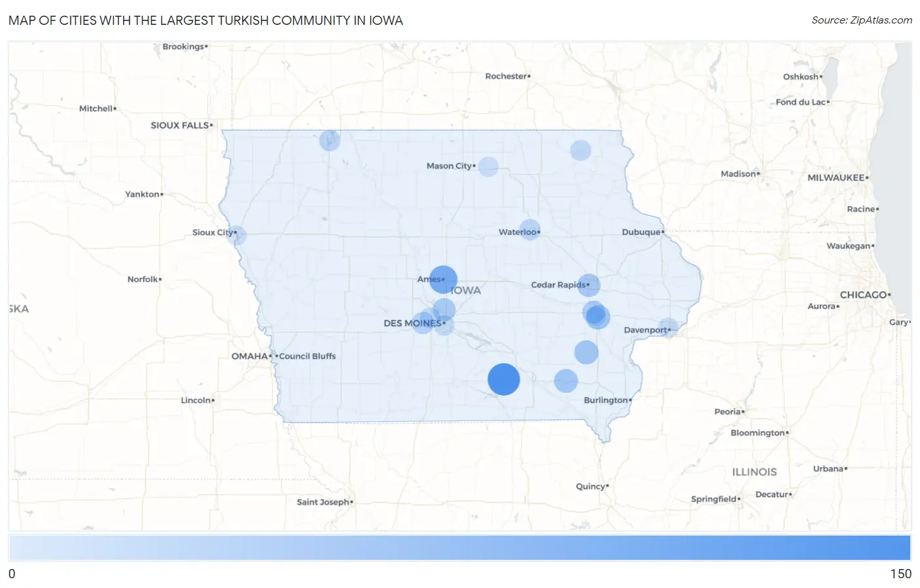Click the light bubble in northeast Iowa corner
Image resolution: width=920 pixels, height=588 pixels.
coord(580,150)
